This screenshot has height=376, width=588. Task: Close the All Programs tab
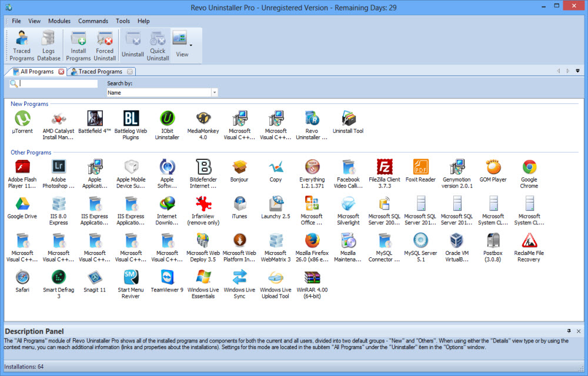coord(61,71)
